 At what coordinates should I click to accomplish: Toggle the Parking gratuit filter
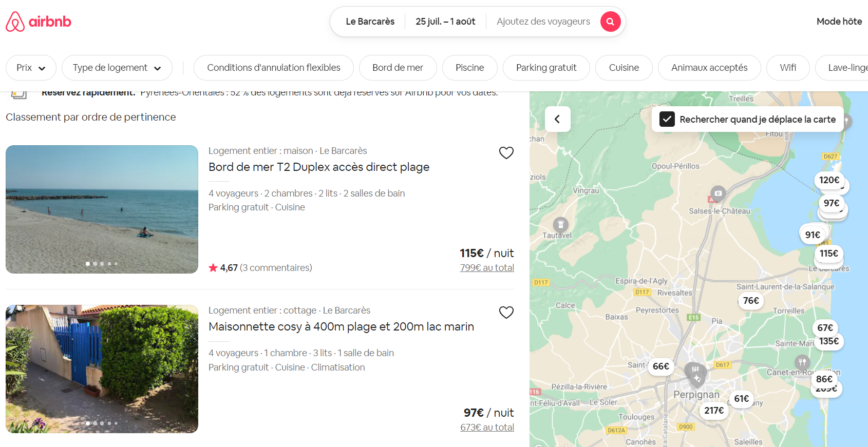546,68
